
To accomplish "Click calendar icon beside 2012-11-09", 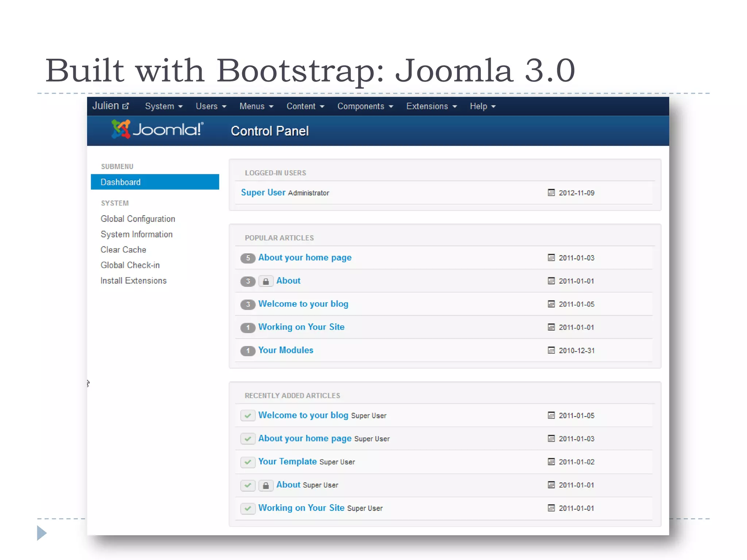I will click(551, 192).
